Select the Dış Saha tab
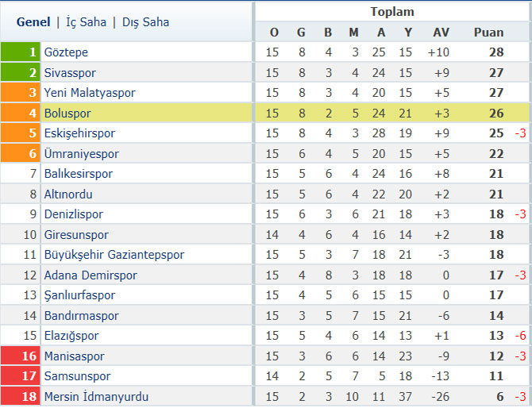532x408 pixels. click(145, 22)
